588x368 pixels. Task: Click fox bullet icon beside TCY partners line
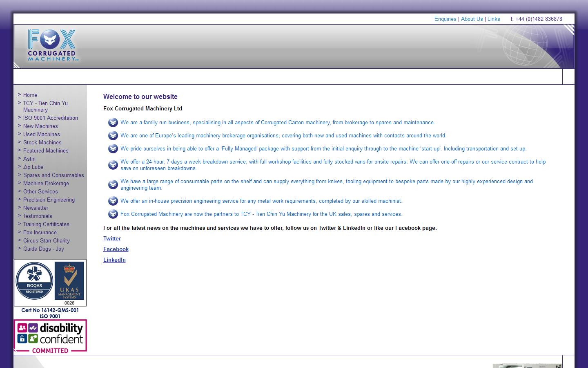click(113, 214)
